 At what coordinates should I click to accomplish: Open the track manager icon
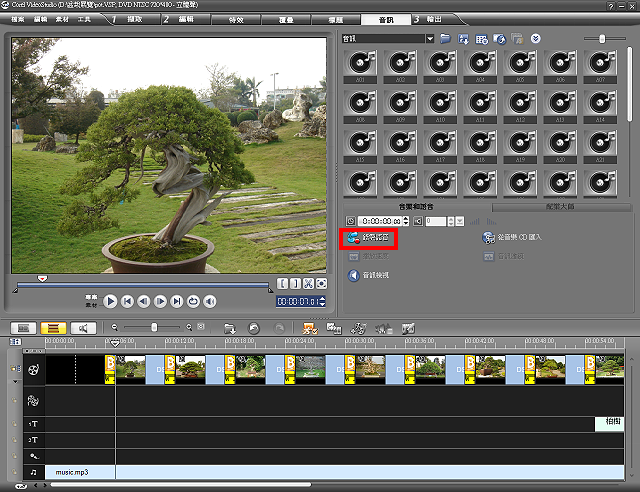pyautogui.click(x=358, y=328)
